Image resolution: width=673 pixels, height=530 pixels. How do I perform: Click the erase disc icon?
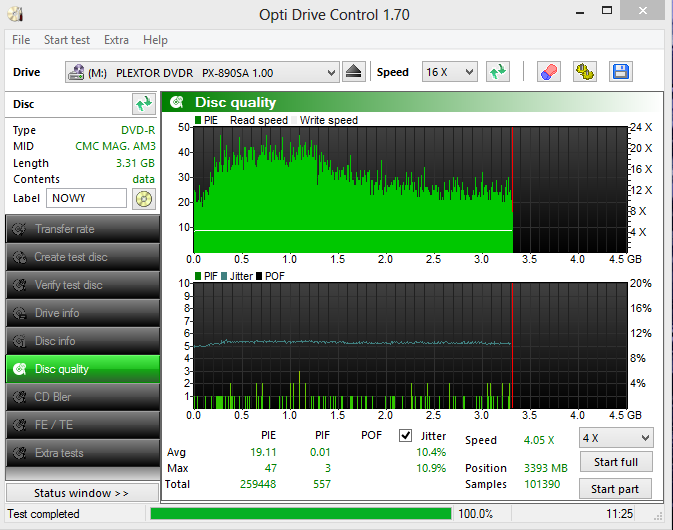tap(549, 72)
